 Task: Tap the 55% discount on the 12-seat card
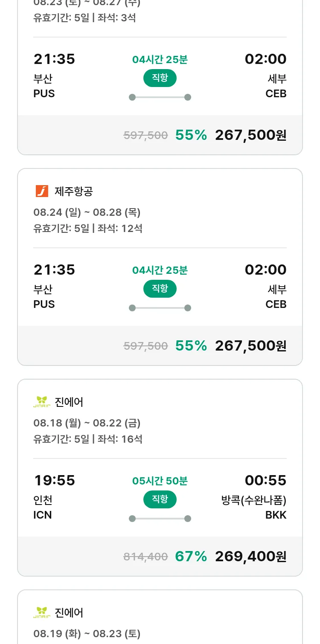pos(191,345)
